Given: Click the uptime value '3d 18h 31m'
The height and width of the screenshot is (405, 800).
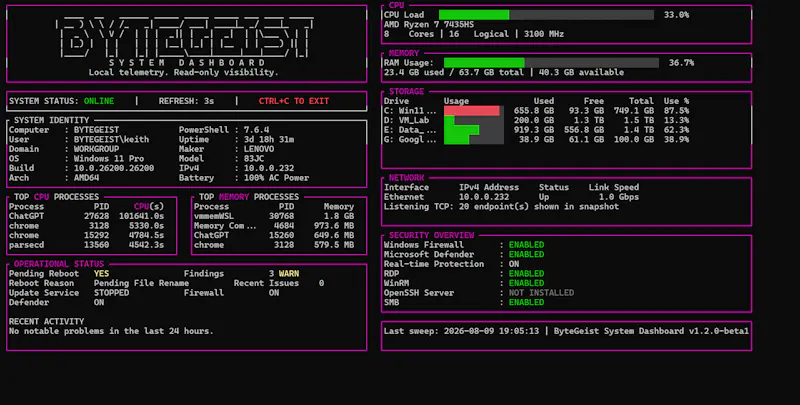Looking at the screenshot, I should point(268,139).
